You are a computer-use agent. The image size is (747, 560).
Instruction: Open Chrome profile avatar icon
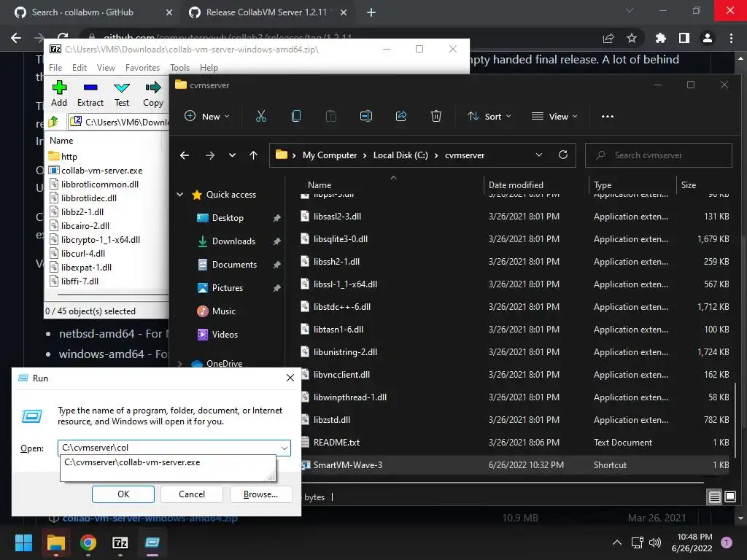point(708,38)
